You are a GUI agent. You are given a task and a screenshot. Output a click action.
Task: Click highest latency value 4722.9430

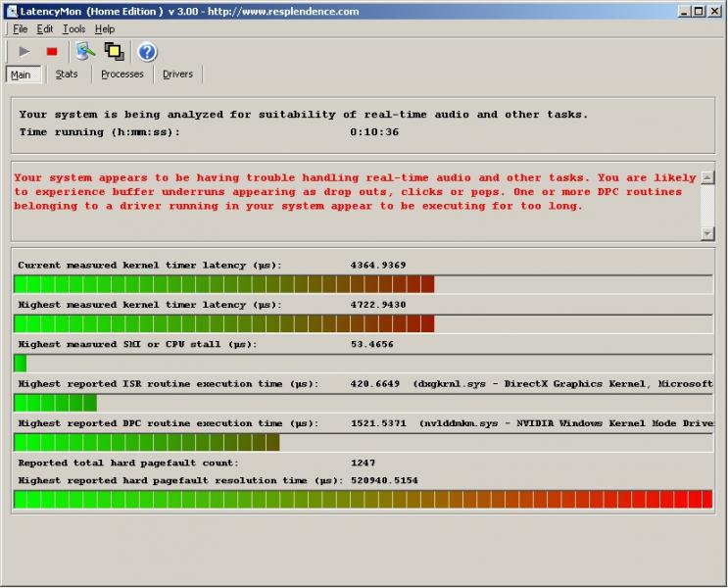pyautogui.click(x=378, y=305)
